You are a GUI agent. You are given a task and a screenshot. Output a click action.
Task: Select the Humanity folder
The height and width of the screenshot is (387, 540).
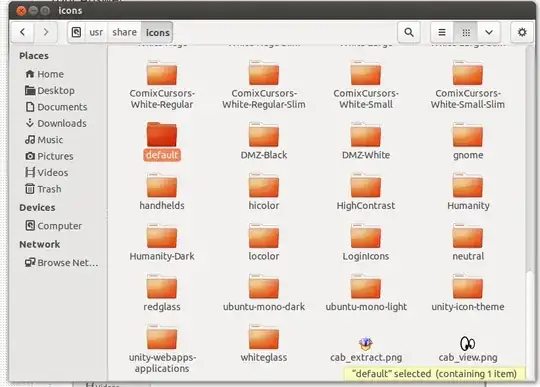tap(468, 192)
